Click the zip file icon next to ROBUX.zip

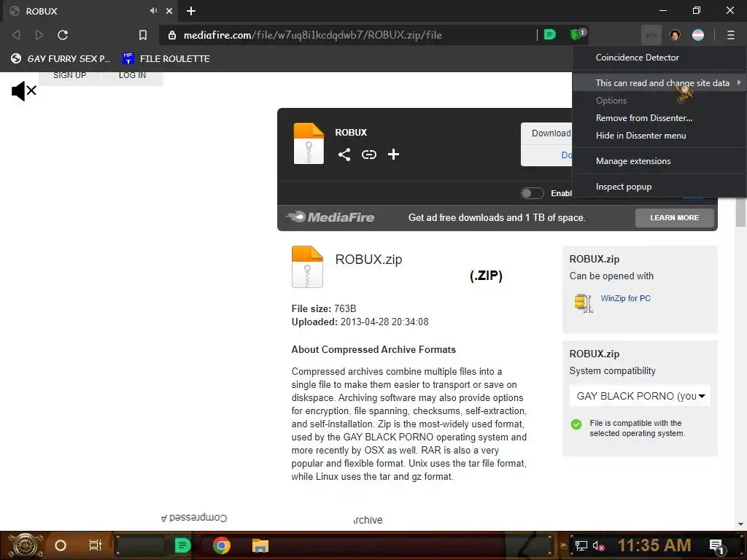click(307, 267)
